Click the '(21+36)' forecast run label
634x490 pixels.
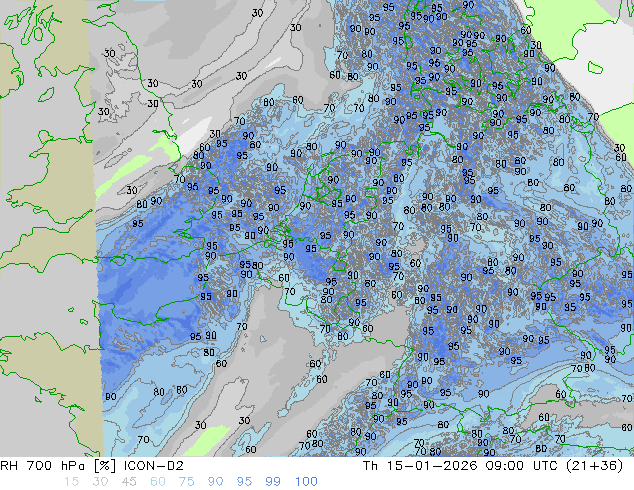tap(596, 466)
